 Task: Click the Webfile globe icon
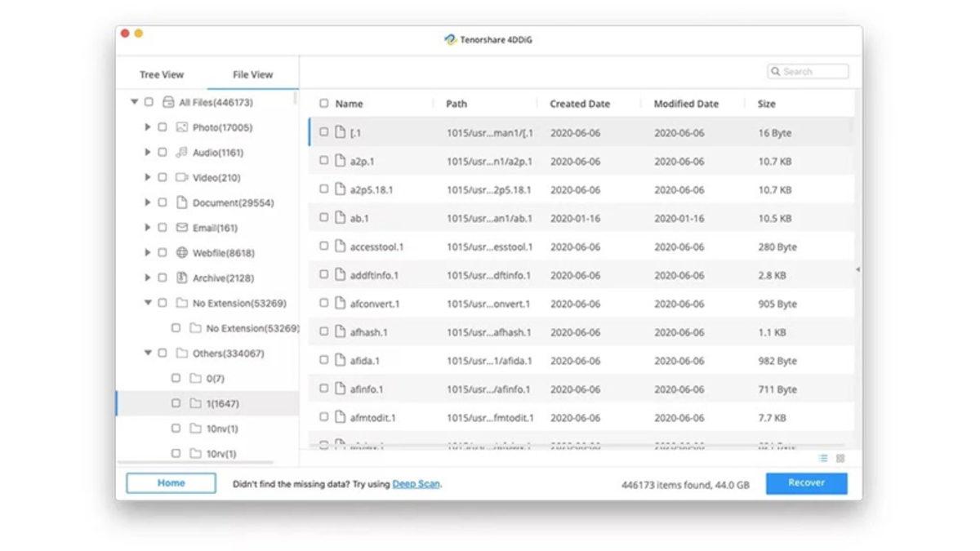[181, 253]
